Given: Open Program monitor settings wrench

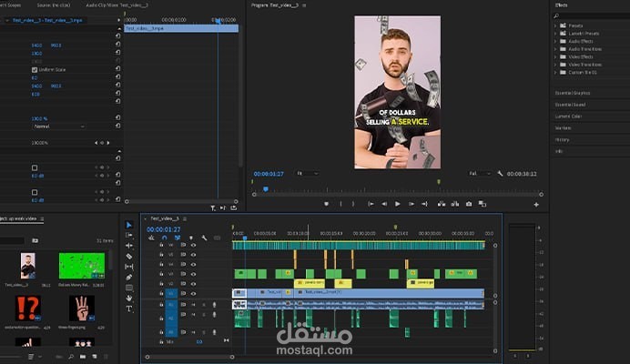Looking at the screenshot, I should (x=500, y=174).
